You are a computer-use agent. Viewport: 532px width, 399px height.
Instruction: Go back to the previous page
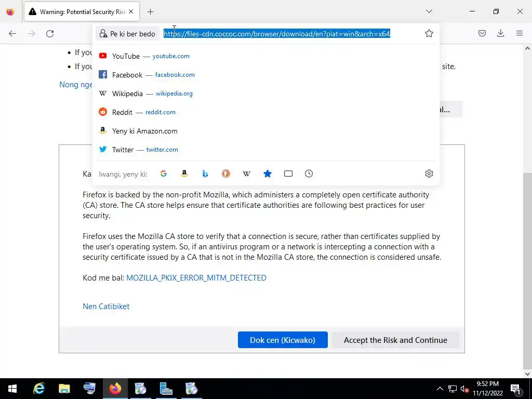tap(12, 34)
